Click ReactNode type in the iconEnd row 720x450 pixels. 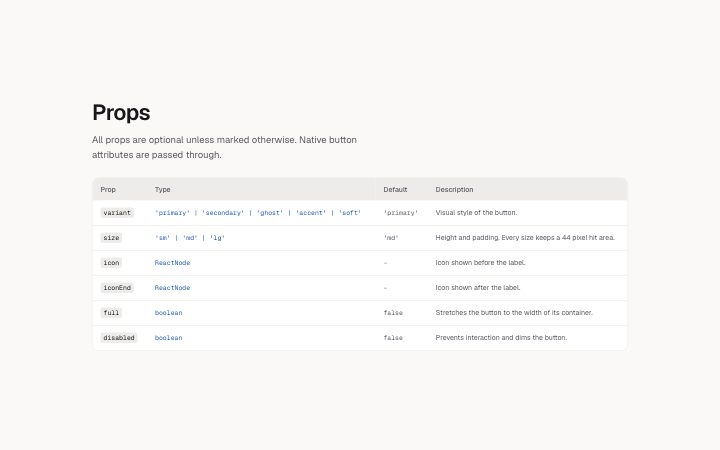point(172,287)
